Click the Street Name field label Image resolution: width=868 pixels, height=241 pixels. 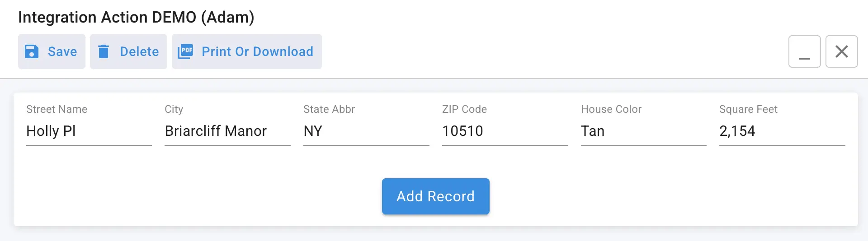[57, 109]
